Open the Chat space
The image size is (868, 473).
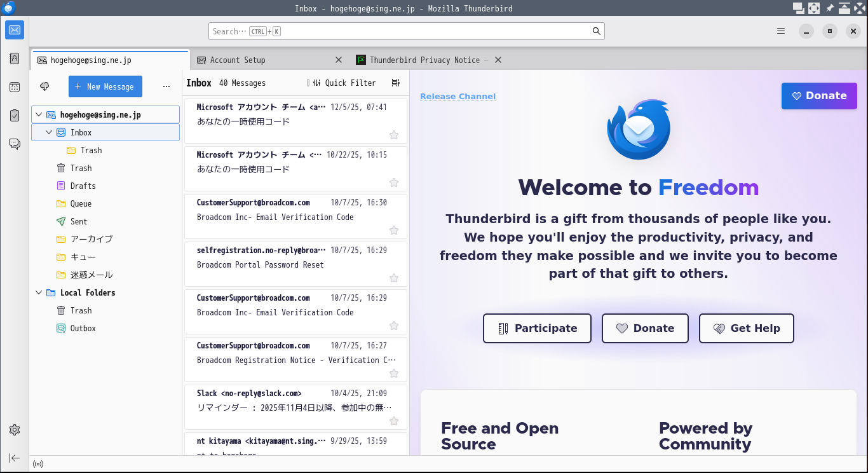pos(15,144)
